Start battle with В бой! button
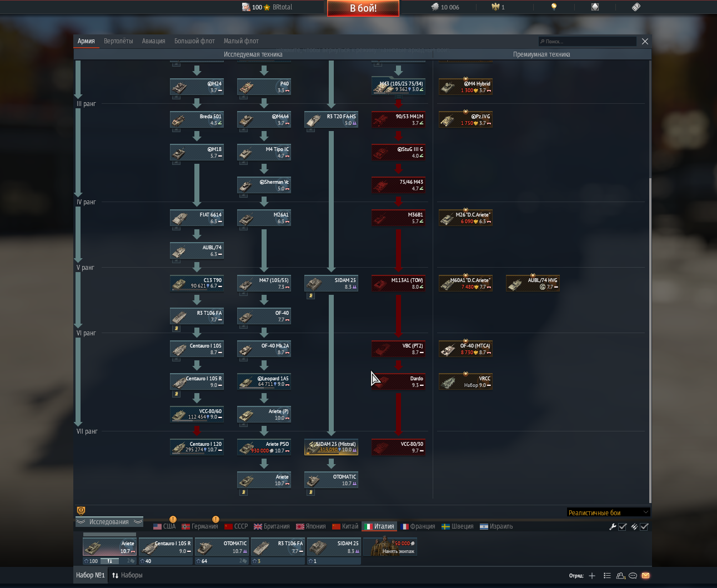The image size is (717, 588). (x=363, y=8)
